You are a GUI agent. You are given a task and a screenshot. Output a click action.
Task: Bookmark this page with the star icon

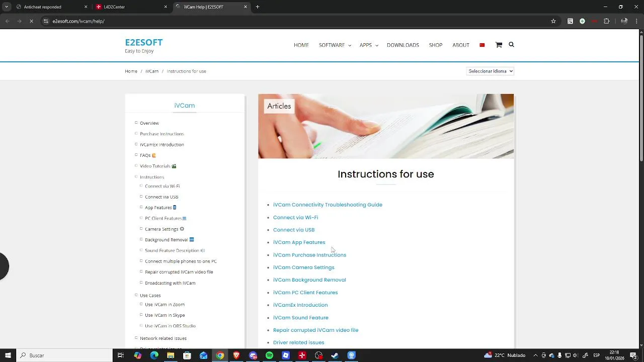(553, 21)
